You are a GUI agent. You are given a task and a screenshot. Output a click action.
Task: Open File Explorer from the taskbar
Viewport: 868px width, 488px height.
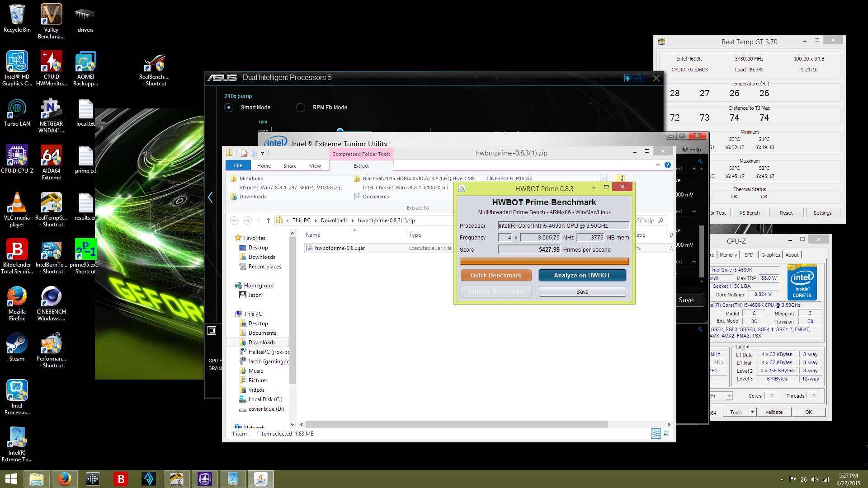tap(36, 479)
